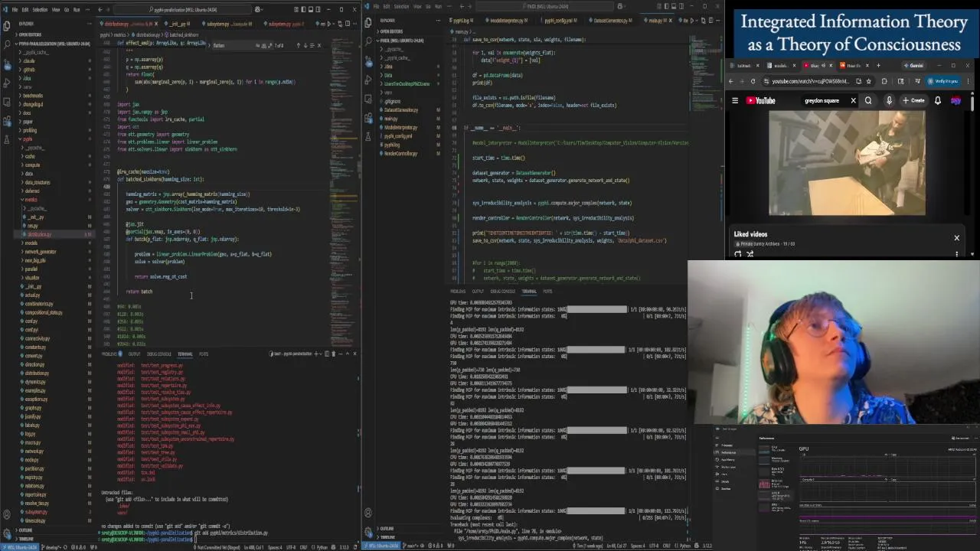Open Remote Explorer in left VS Code activity bar
This screenshot has width=980, height=551.
point(7,102)
